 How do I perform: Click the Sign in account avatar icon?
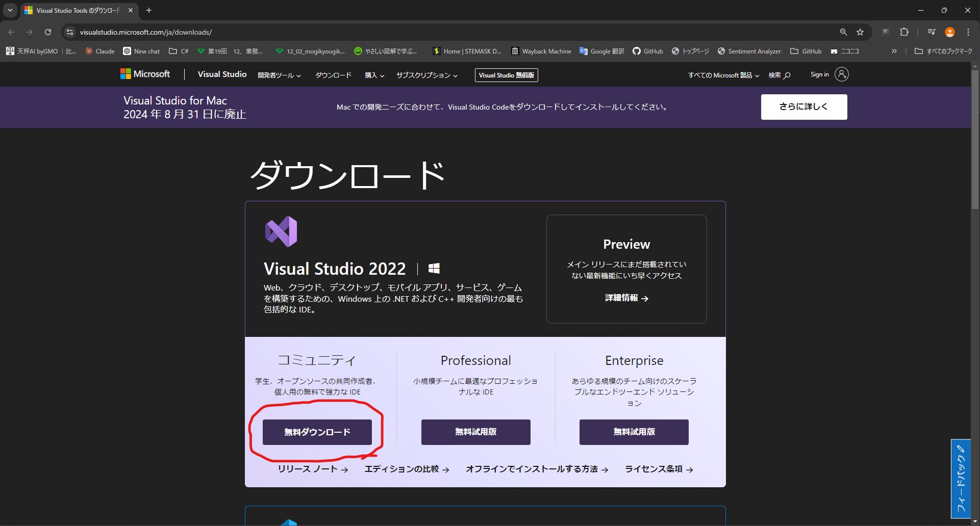tap(841, 74)
